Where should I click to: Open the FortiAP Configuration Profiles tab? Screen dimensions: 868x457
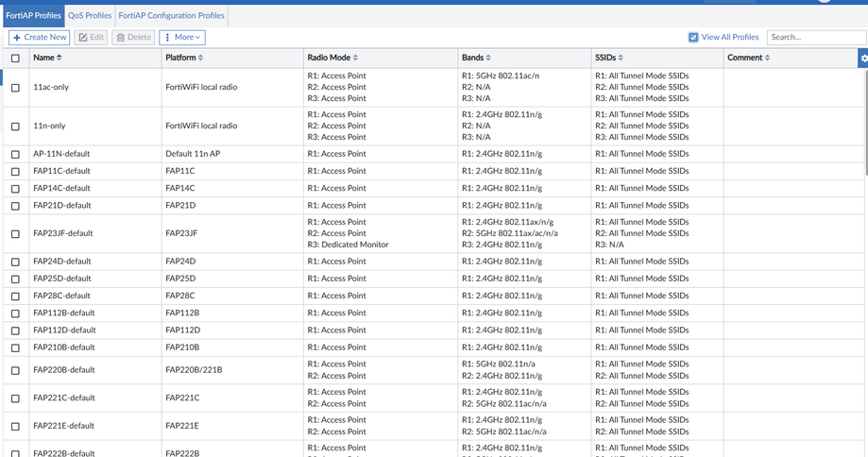pos(172,15)
